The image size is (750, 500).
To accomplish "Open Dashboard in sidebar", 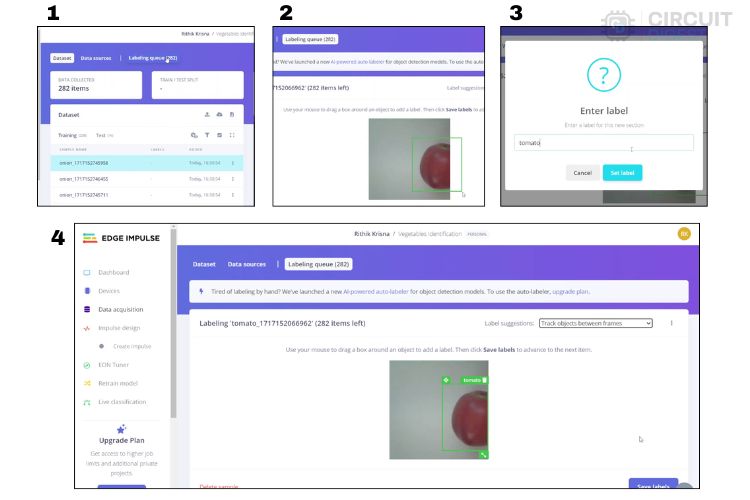I will click(x=113, y=273).
